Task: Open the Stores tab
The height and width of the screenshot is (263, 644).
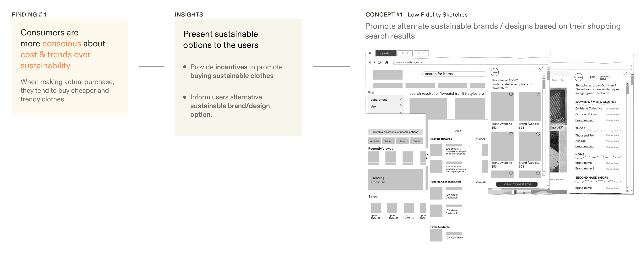Action: pyautogui.click(x=403, y=141)
